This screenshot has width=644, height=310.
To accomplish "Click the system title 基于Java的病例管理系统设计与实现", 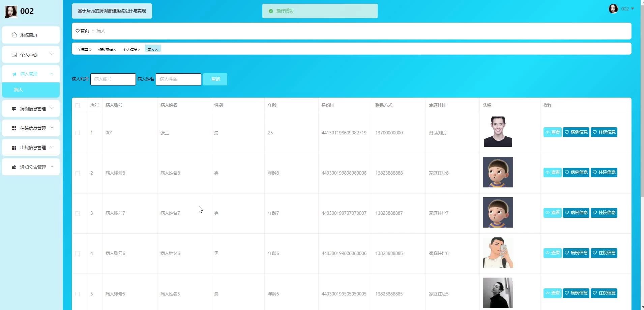I will pos(112,11).
